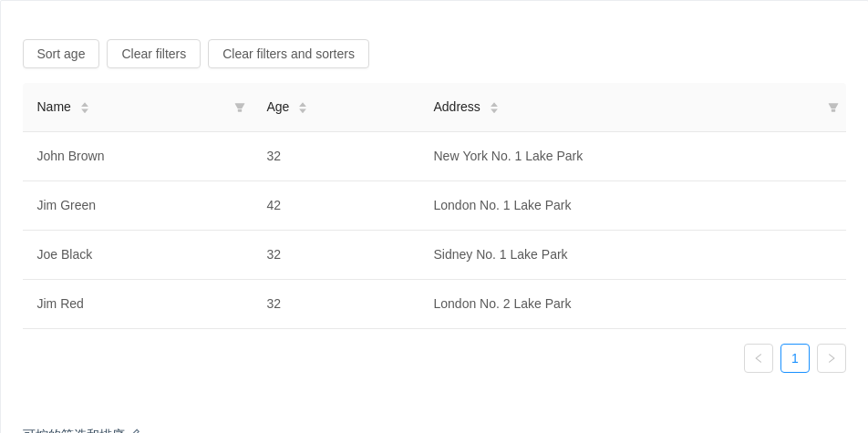Click the Address column sort arrows icon
Screen dimensions: 868x433
(x=494, y=108)
